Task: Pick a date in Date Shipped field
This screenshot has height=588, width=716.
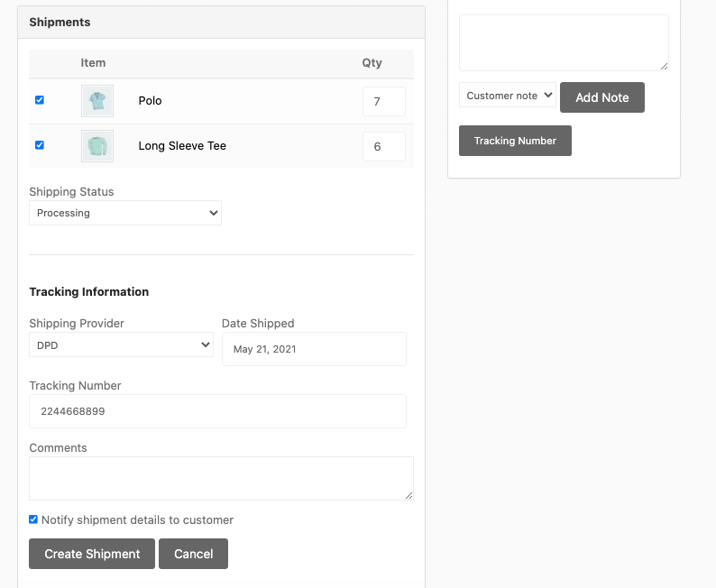Action: pos(314,349)
